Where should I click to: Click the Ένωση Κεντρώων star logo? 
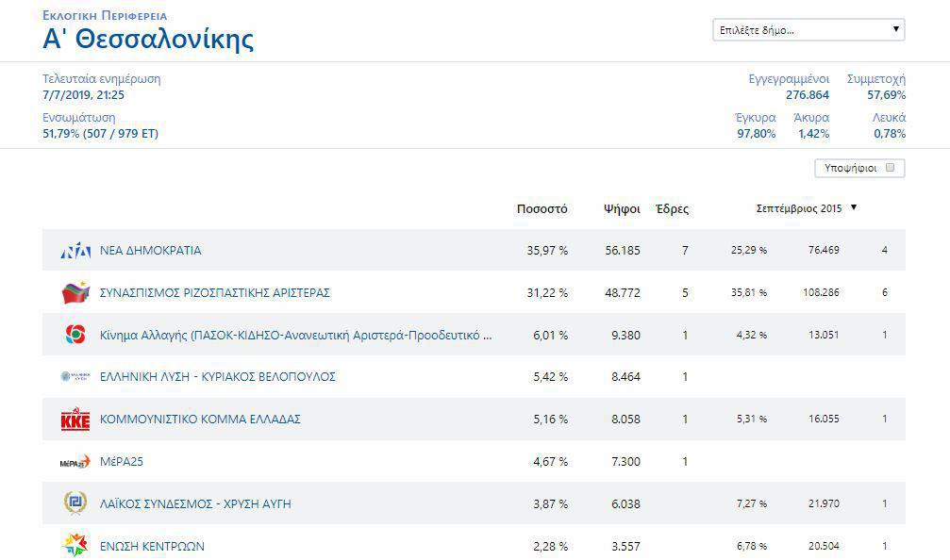(x=75, y=545)
